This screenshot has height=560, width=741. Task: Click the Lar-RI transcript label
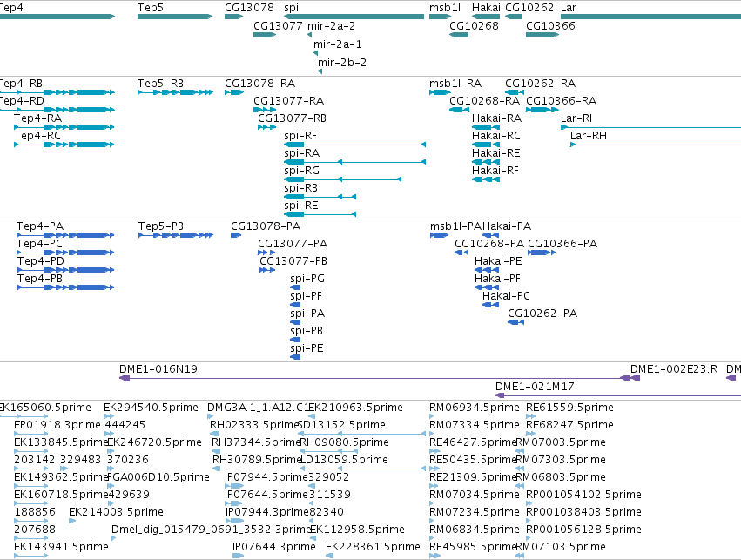[576, 118]
